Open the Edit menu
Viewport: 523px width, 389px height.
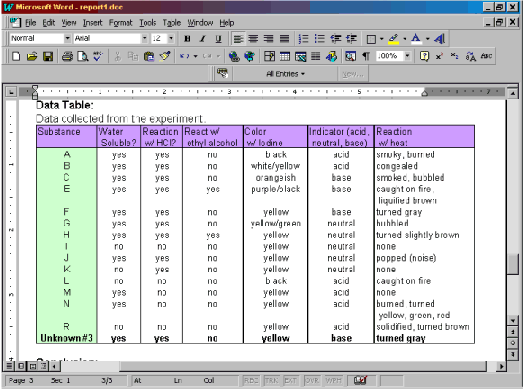coord(48,23)
